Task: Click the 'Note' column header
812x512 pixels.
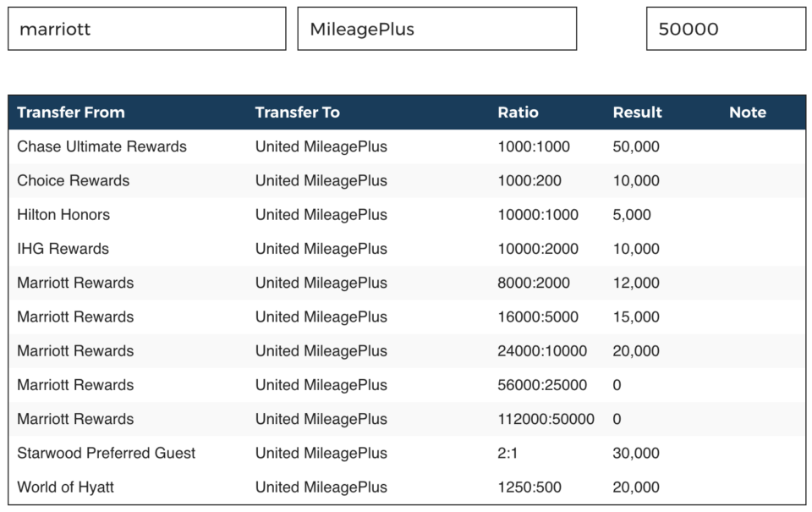Action: 748,112
